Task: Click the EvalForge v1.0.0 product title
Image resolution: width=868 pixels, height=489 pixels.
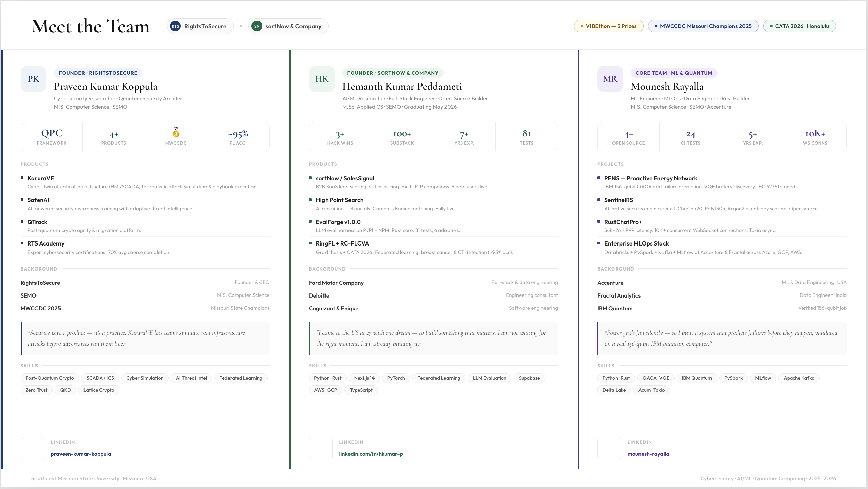Action: [x=338, y=222]
